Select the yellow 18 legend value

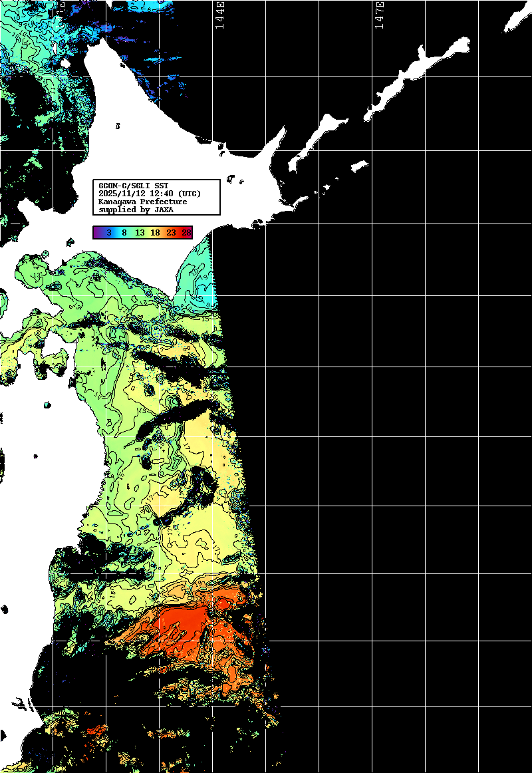coord(155,233)
